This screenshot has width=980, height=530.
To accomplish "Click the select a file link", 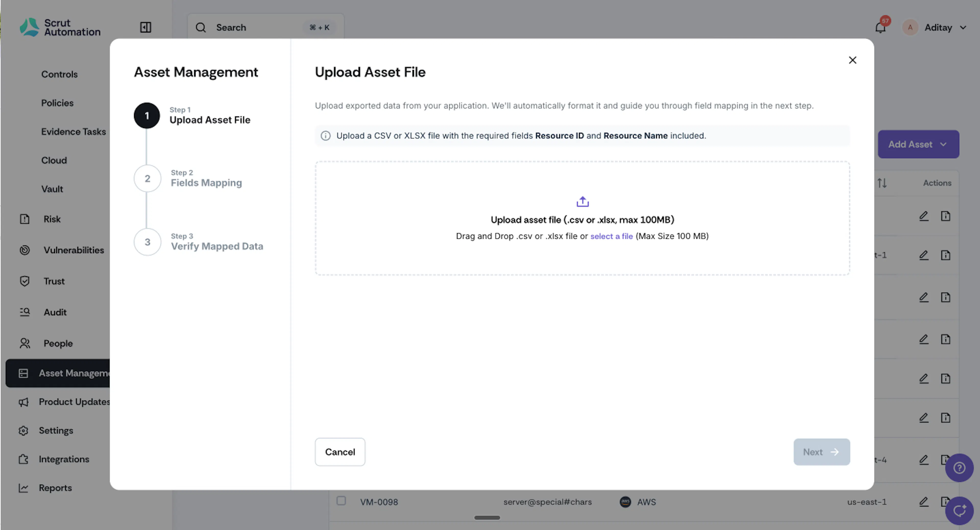I will (611, 236).
